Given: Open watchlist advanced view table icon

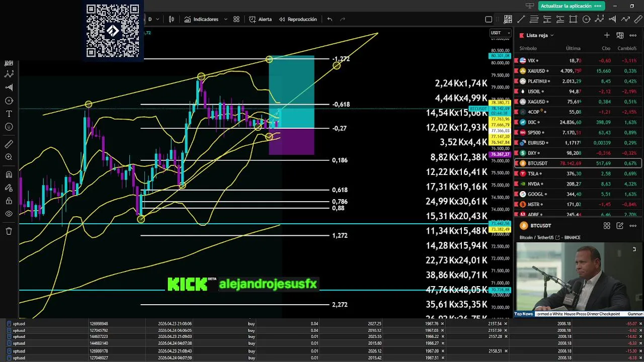Looking at the screenshot, I should (620, 35).
